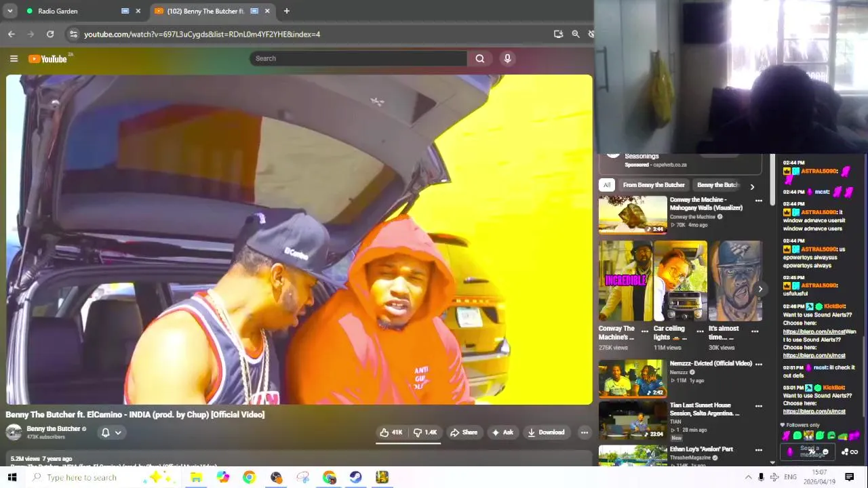Open the emoji picker in chat input
This screenshot has width=868, height=488.
click(x=825, y=452)
